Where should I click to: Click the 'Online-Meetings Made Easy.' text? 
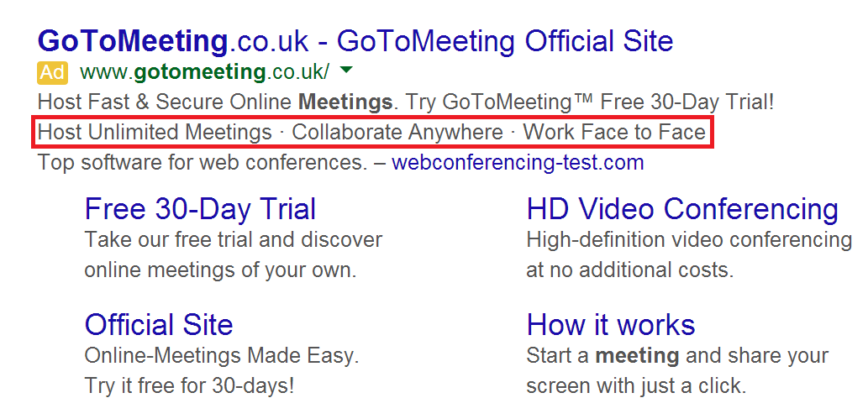click(x=222, y=356)
